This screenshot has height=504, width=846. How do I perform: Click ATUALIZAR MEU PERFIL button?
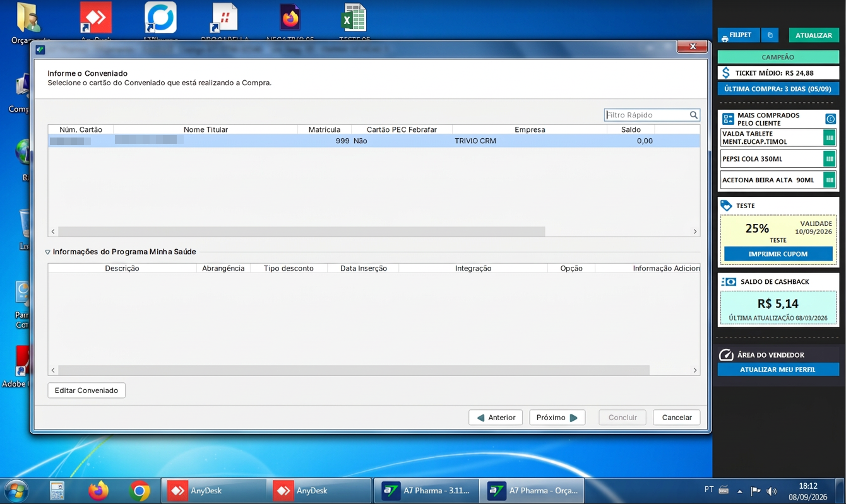[778, 370]
